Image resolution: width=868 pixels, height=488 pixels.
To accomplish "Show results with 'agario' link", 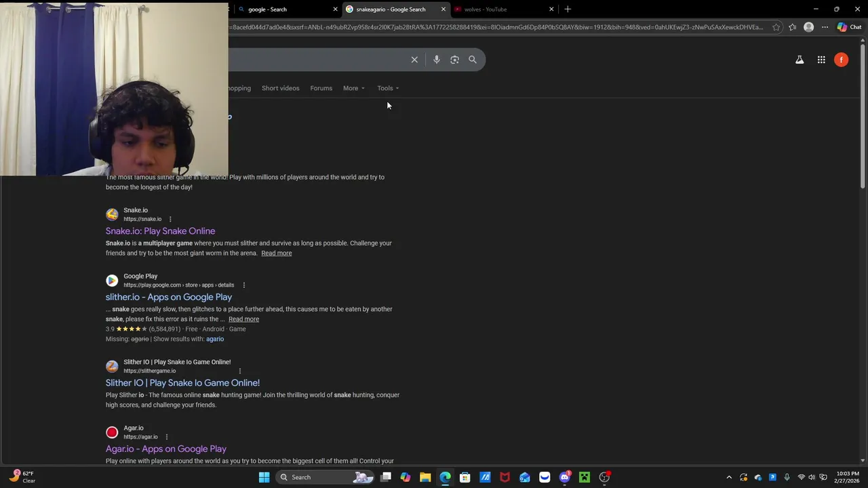I will [x=215, y=339].
